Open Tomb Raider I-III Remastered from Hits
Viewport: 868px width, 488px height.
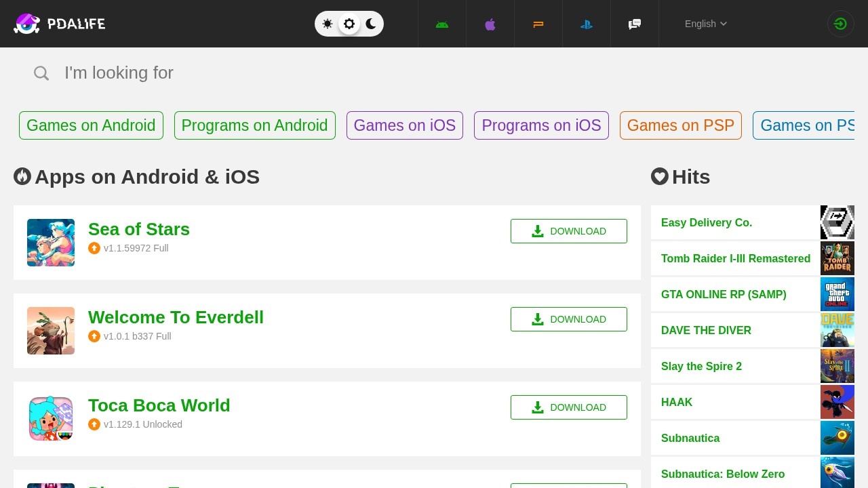pos(736,258)
